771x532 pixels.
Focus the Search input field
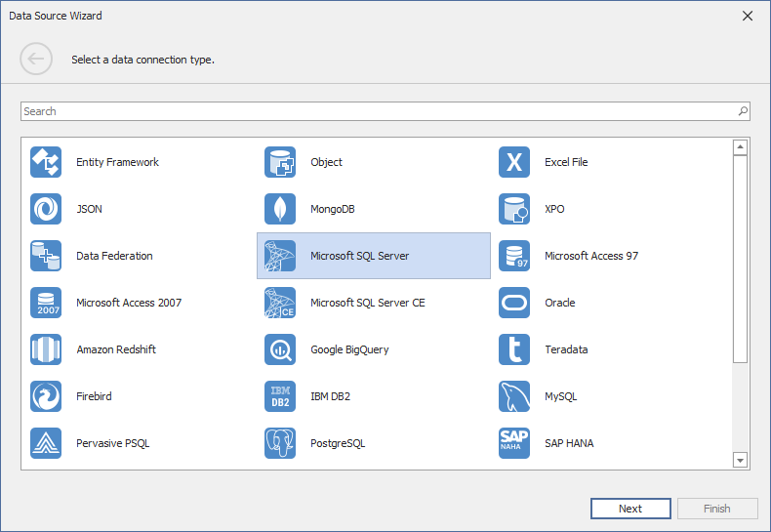click(385, 111)
